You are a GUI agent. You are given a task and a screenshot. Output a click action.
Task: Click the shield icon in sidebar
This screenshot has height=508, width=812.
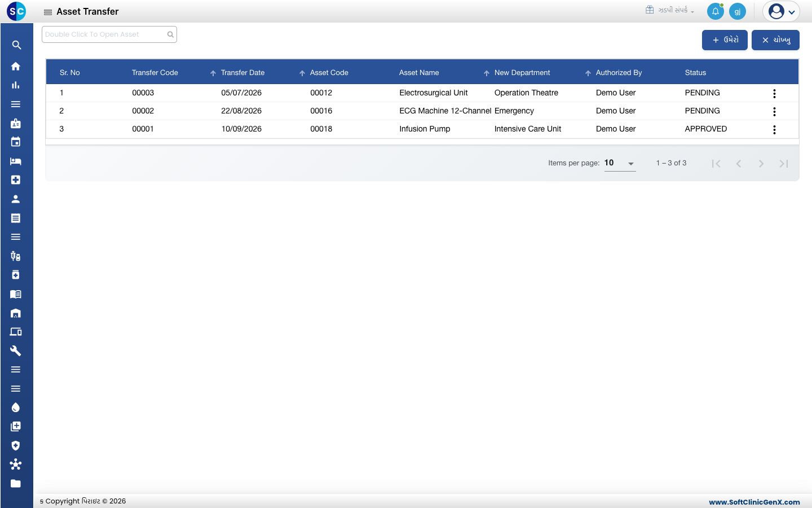(x=16, y=445)
